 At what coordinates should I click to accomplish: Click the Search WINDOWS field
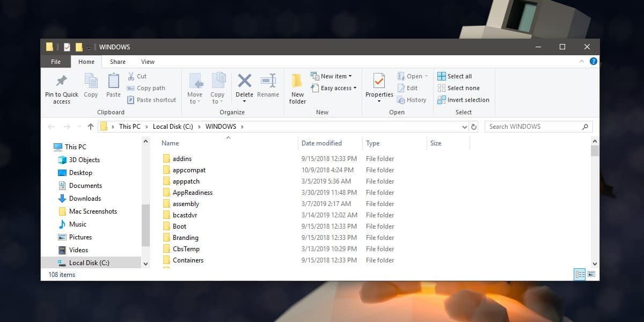coord(539,127)
